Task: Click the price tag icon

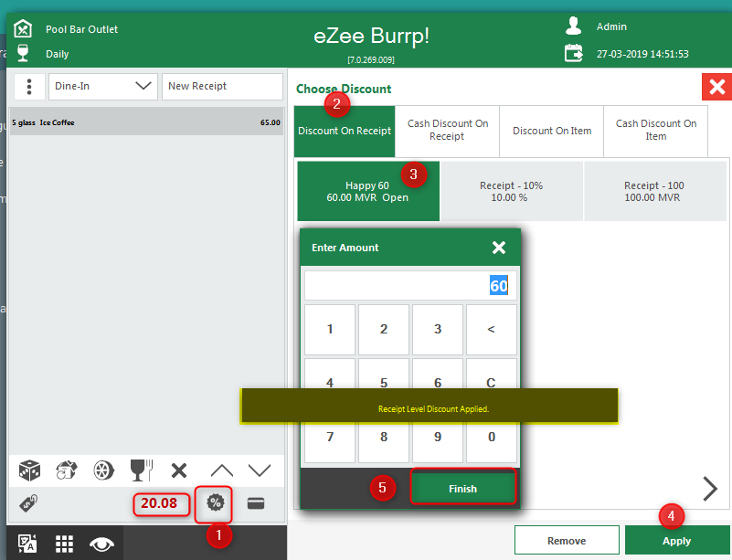Action: [x=29, y=503]
